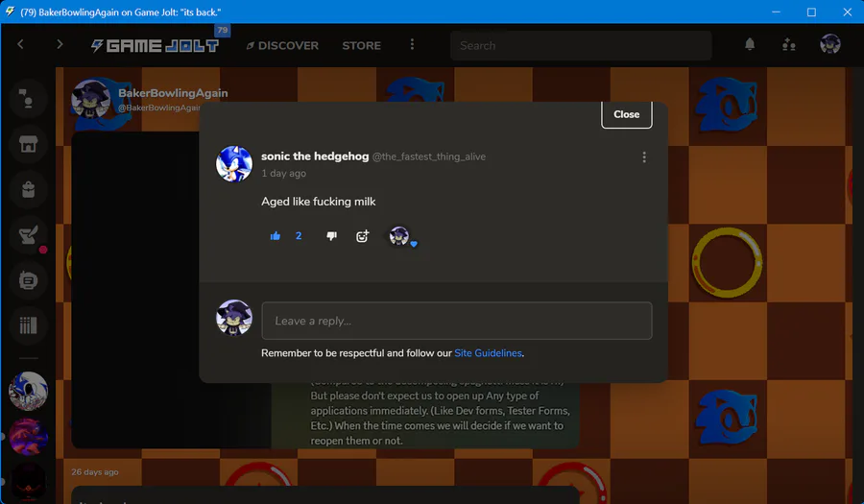
Task: Open the first community avatar in sidebar
Action: pyautogui.click(x=28, y=391)
